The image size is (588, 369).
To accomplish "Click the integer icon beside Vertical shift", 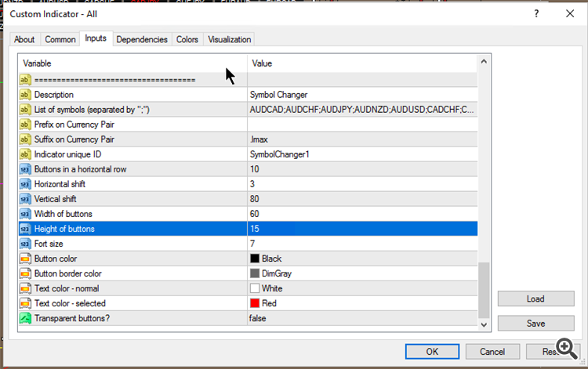I will (x=25, y=199).
